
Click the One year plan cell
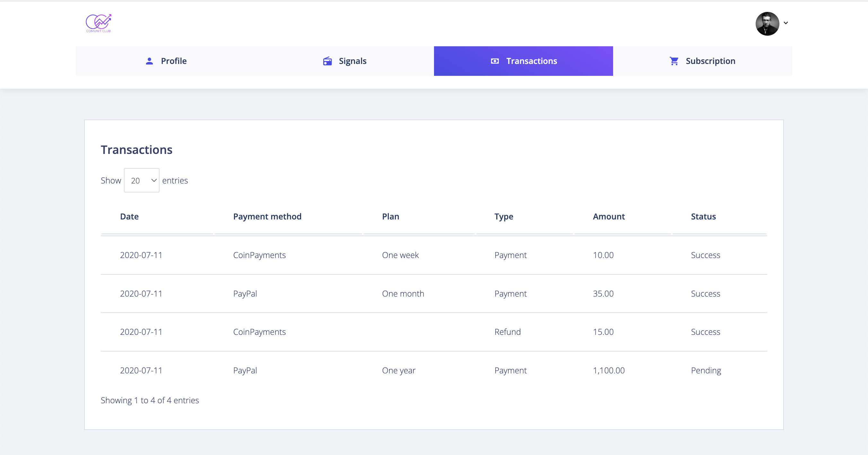399,371
